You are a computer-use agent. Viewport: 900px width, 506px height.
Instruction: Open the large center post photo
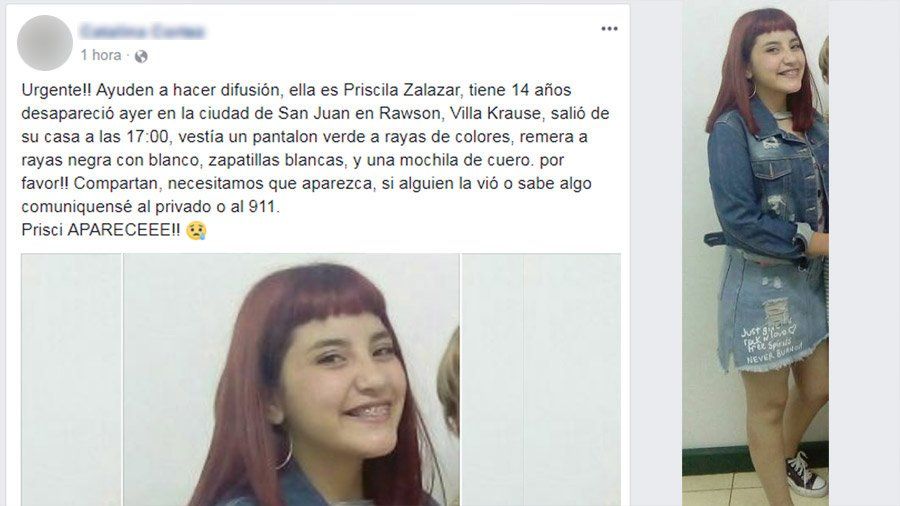tap(292, 380)
